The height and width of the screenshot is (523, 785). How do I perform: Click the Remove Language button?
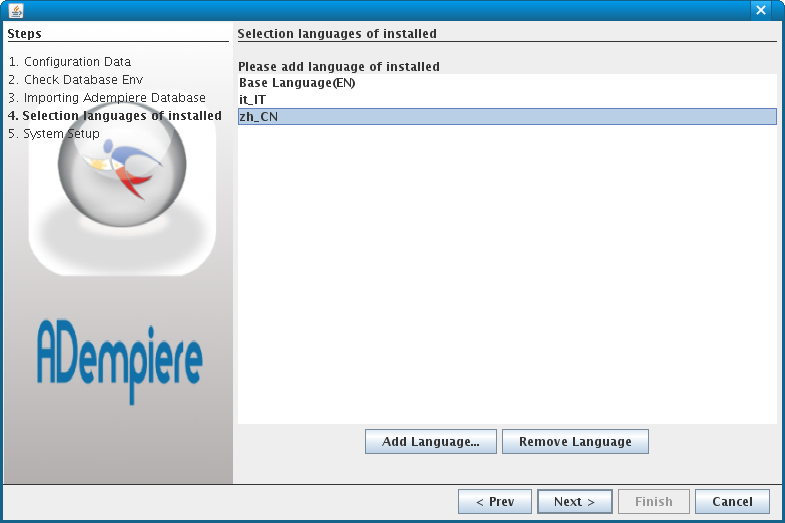point(575,441)
